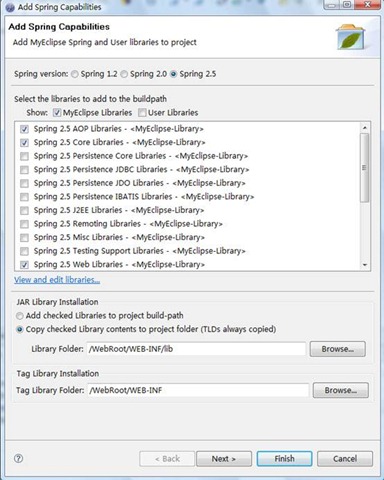
Task: Uncheck Spring 2.5 Web Libraries
Action: pyautogui.click(x=24, y=265)
